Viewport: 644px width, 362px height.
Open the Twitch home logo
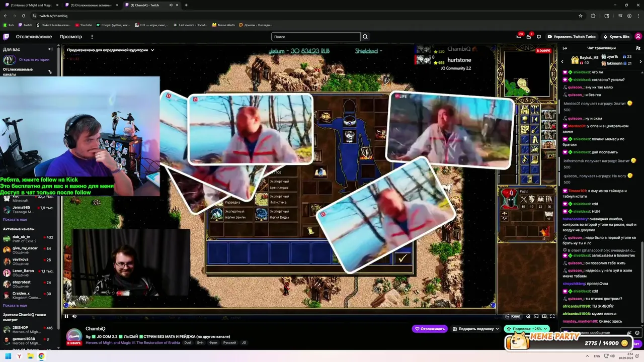6,37
